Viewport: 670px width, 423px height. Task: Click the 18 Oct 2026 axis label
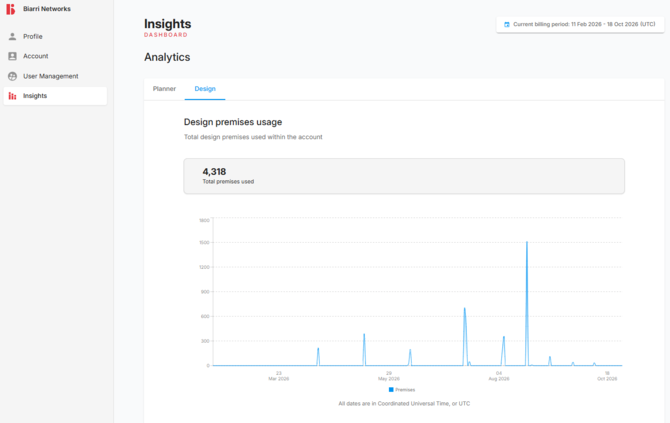(607, 376)
